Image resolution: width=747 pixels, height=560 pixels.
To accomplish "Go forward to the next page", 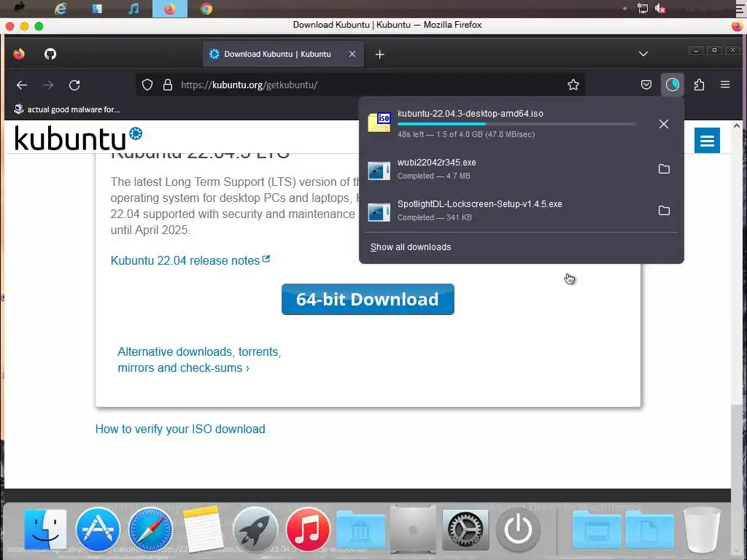I will [x=48, y=85].
